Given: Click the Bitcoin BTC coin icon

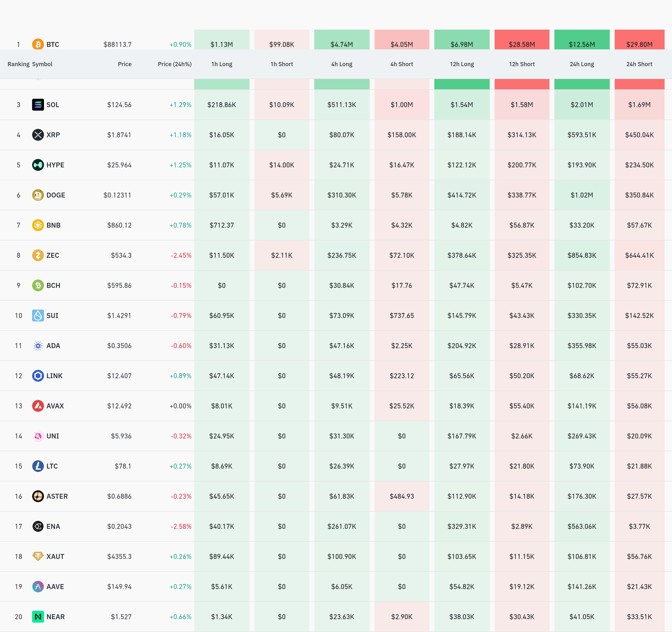Looking at the screenshot, I should (x=38, y=44).
